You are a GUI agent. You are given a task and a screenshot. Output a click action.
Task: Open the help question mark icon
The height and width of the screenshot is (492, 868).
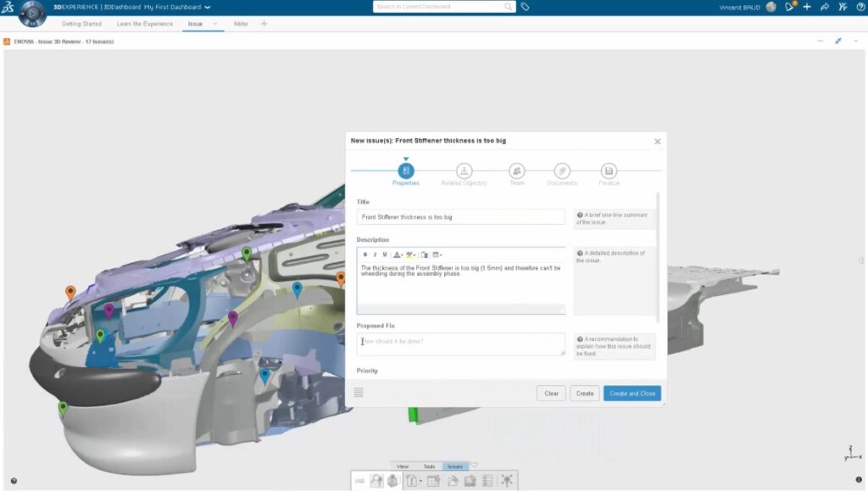860,7
